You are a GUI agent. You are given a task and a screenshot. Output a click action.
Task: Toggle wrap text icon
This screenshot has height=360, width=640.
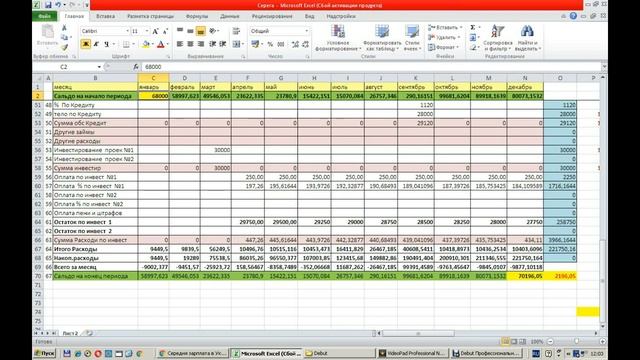point(236,31)
